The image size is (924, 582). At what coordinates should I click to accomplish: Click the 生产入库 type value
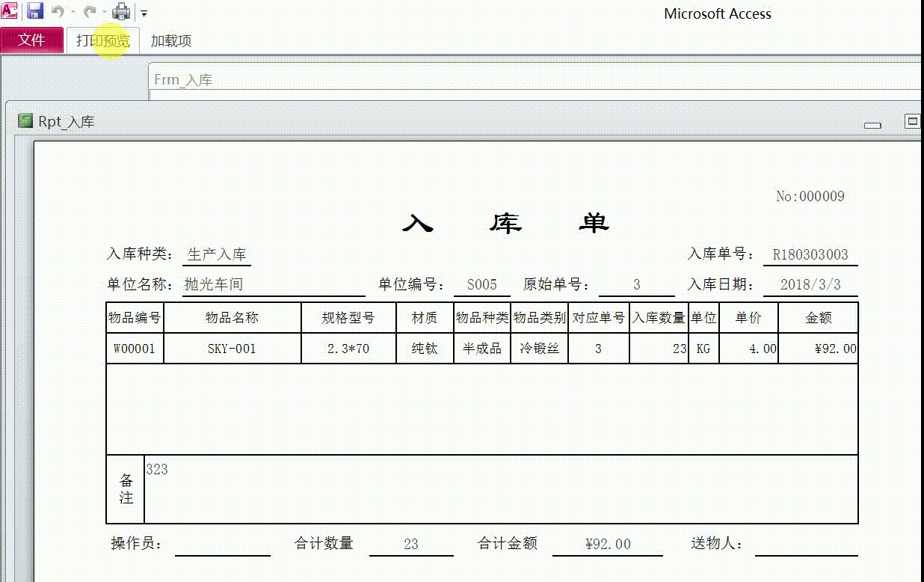pyautogui.click(x=217, y=254)
